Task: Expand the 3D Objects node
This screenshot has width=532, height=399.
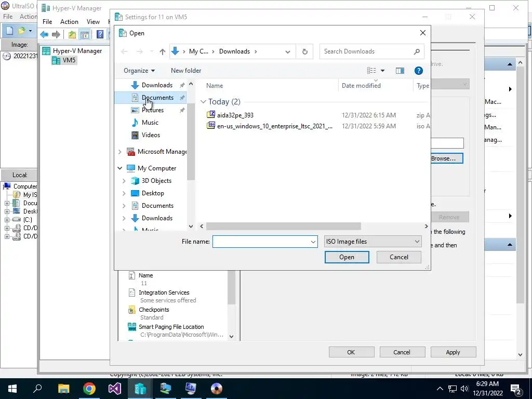Action: pyautogui.click(x=124, y=181)
